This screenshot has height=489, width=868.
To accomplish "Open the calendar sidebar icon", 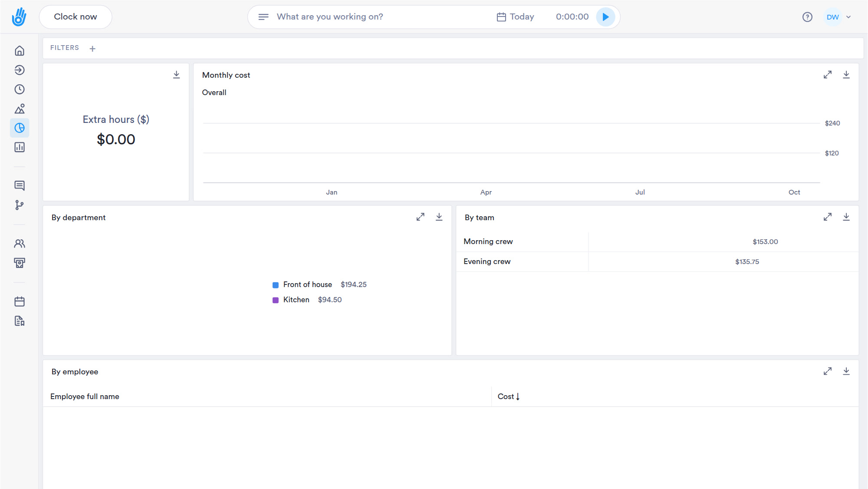I will click(x=20, y=301).
